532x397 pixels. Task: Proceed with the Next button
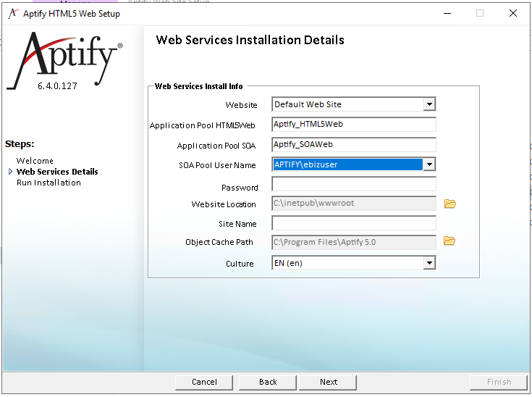(x=328, y=383)
